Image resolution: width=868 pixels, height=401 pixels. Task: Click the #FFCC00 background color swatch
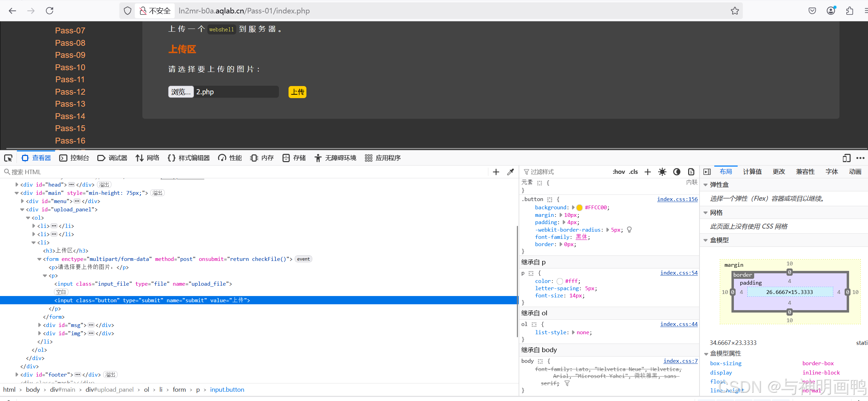(579, 208)
